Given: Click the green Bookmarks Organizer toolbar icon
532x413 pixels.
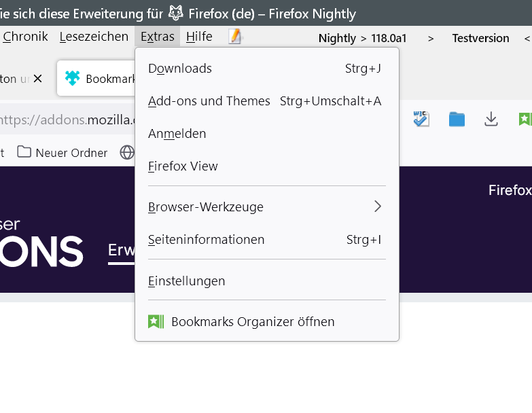Looking at the screenshot, I should (525, 120).
